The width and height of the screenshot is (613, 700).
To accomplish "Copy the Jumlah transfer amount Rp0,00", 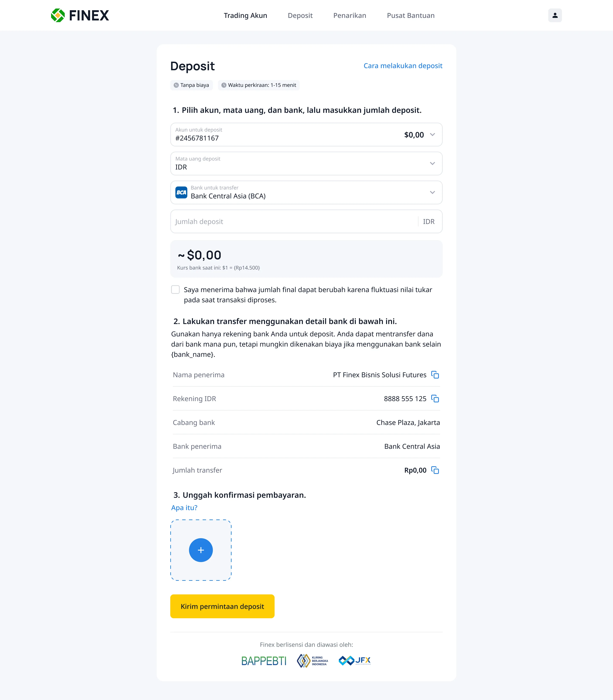I will [435, 470].
